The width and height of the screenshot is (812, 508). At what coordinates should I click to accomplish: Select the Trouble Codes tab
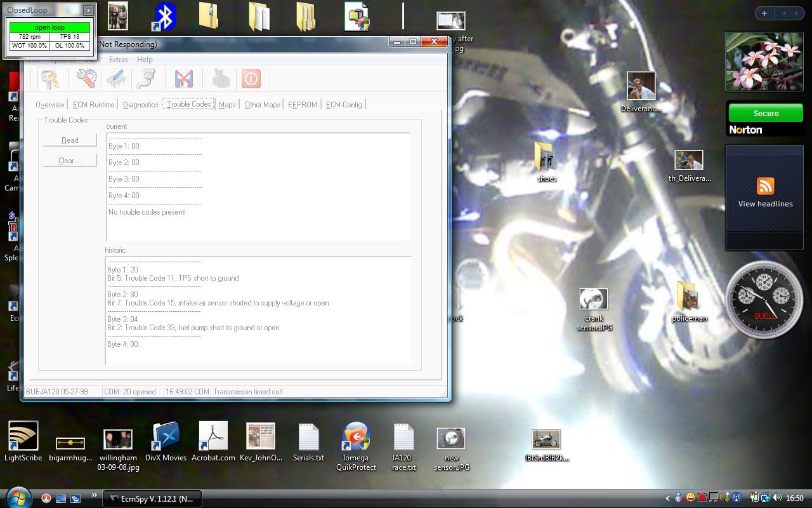click(188, 104)
